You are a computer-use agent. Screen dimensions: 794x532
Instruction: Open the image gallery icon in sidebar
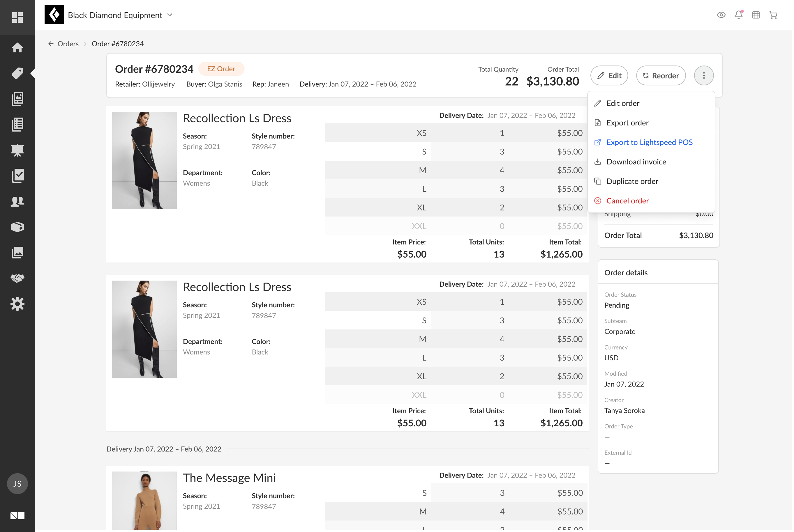[x=17, y=253]
